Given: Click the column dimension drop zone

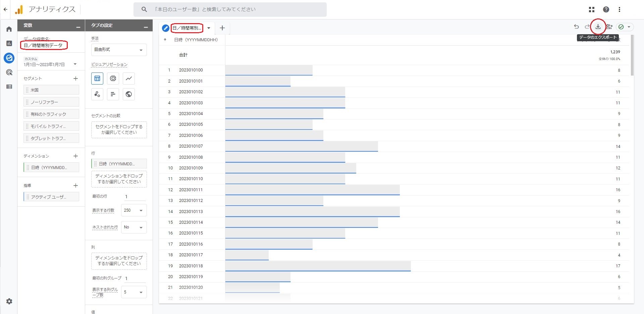Looking at the screenshot, I should (x=119, y=261).
